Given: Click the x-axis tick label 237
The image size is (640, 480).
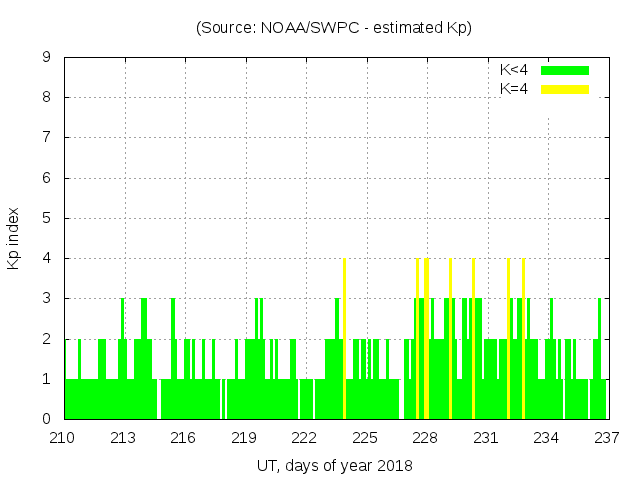Looking at the screenshot, I should point(606,438).
